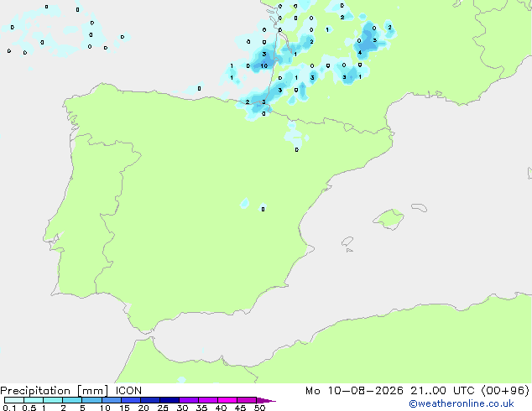Click the '45' legend scale label
This screenshot has width=532, height=411.
[240, 408]
